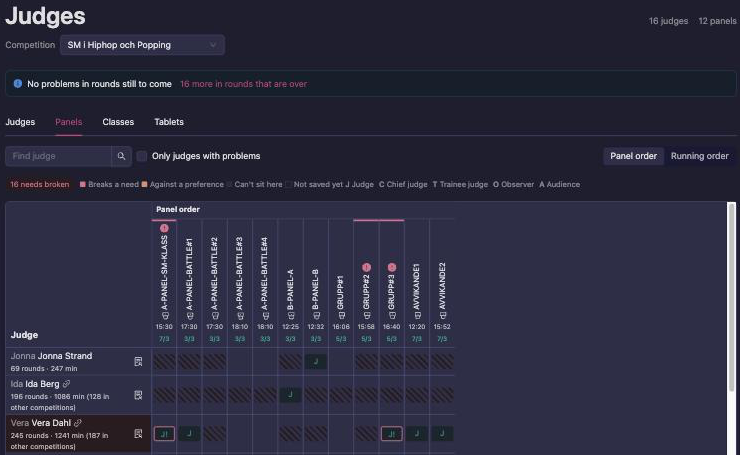The height and width of the screenshot is (455, 740).
Task: Click the panel icon under A-PANEL-BATTLE#2 header
Action: tap(215, 315)
